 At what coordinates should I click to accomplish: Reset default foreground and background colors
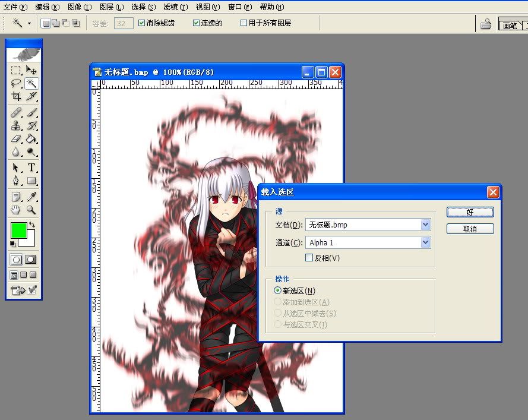[x=13, y=244]
